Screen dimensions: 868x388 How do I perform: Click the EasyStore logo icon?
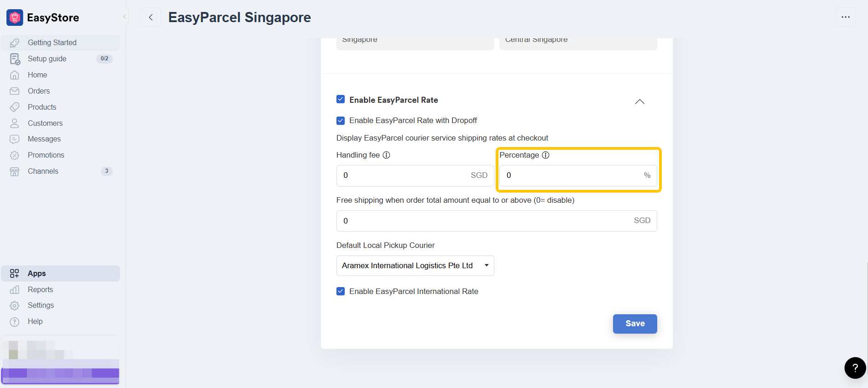click(x=15, y=18)
